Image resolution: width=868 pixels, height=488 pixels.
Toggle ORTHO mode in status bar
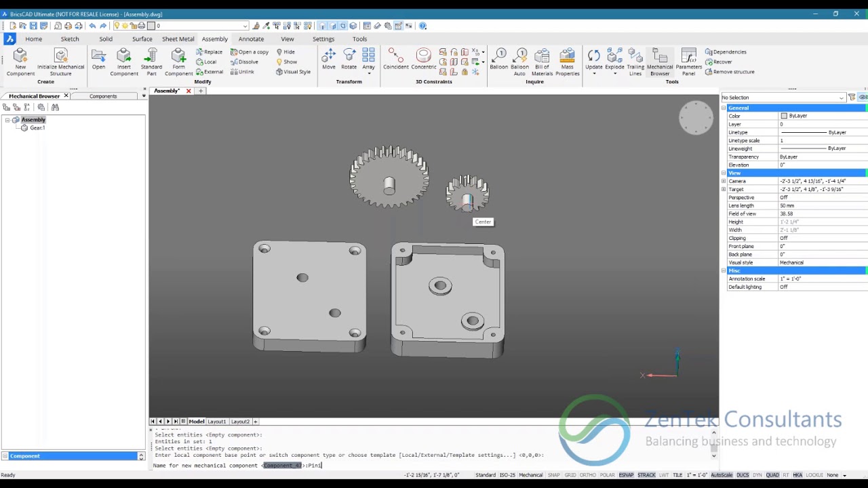tap(587, 475)
